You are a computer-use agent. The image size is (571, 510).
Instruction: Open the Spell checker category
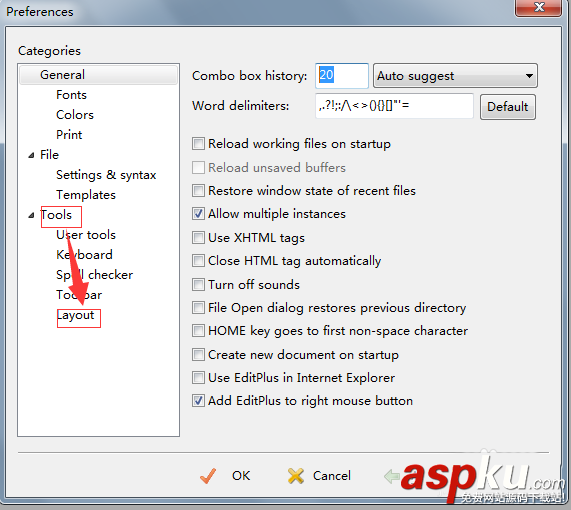[x=94, y=275]
